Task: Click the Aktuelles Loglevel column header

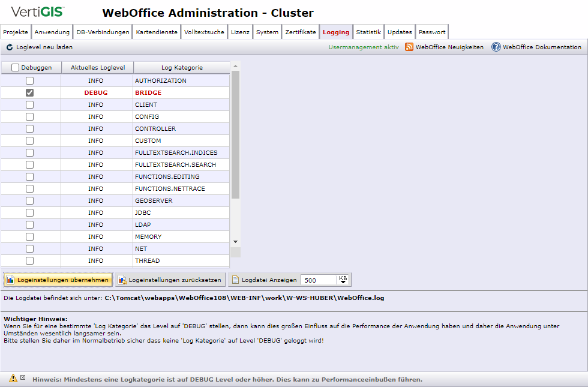Action: [x=97, y=67]
